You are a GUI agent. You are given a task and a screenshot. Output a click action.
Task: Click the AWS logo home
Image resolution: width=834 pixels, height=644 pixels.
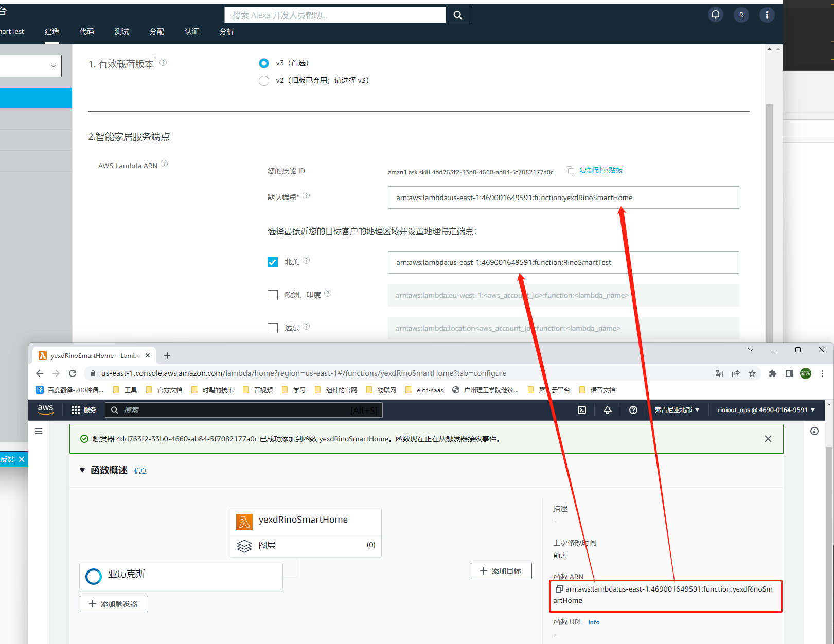click(46, 409)
